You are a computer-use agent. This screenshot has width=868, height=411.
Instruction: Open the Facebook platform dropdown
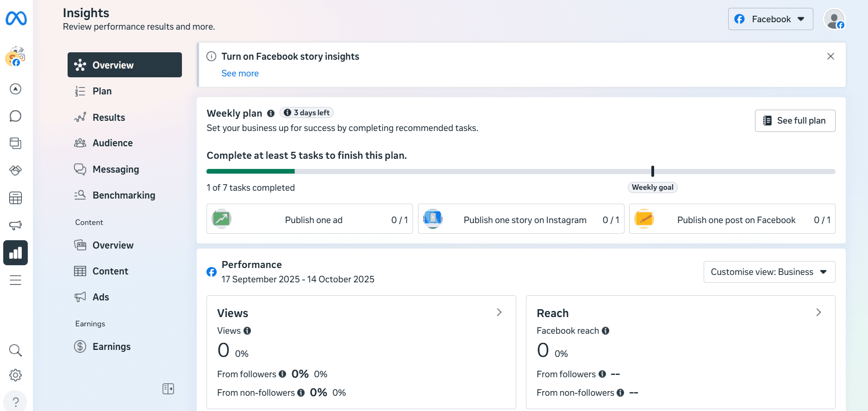pos(770,19)
